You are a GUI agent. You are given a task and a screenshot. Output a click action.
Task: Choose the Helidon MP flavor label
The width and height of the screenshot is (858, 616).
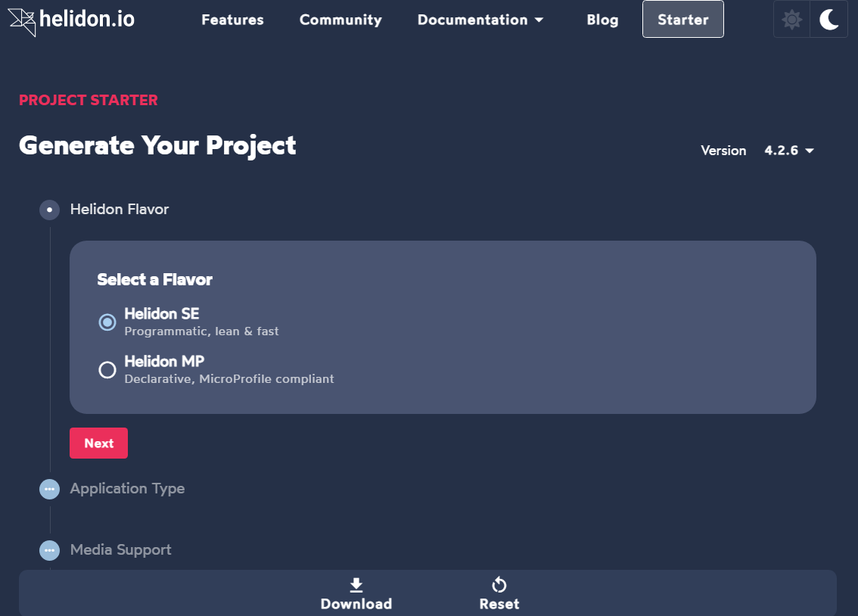(x=164, y=362)
